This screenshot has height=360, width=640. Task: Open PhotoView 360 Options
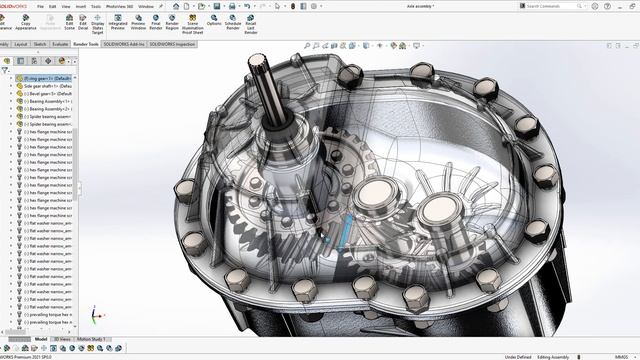coord(214,20)
